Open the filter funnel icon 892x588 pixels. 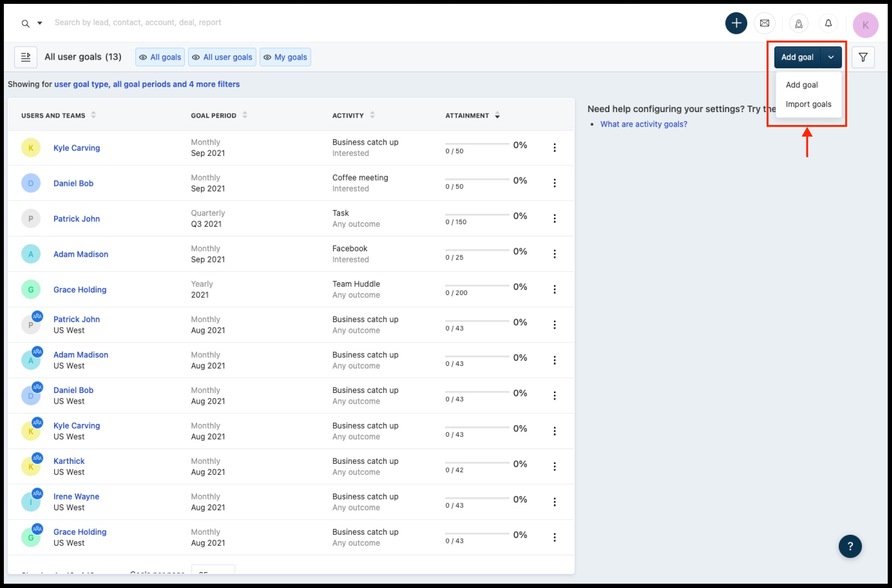tap(863, 57)
